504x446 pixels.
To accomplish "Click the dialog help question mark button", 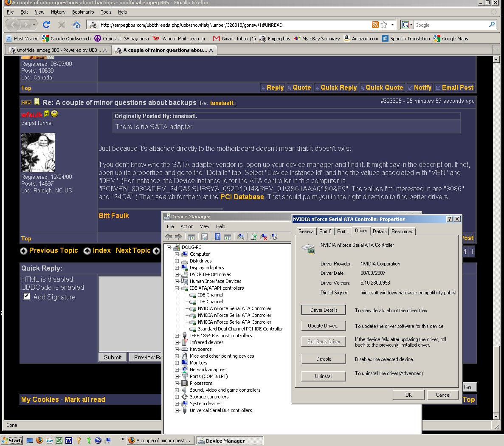I will (450, 219).
